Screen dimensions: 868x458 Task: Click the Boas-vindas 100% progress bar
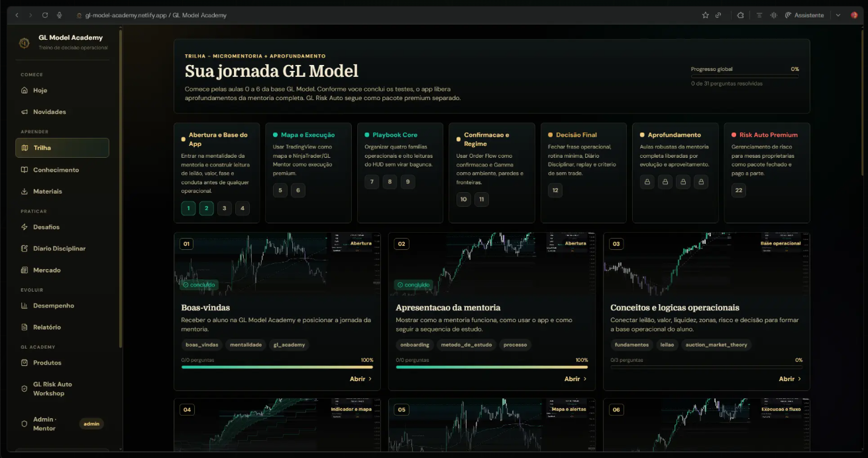pyautogui.click(x=277, y=367)
